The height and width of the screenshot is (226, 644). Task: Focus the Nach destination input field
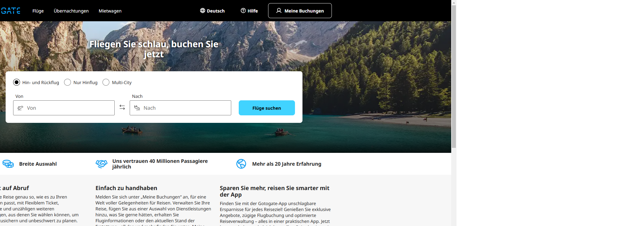[x=180, y=108]
